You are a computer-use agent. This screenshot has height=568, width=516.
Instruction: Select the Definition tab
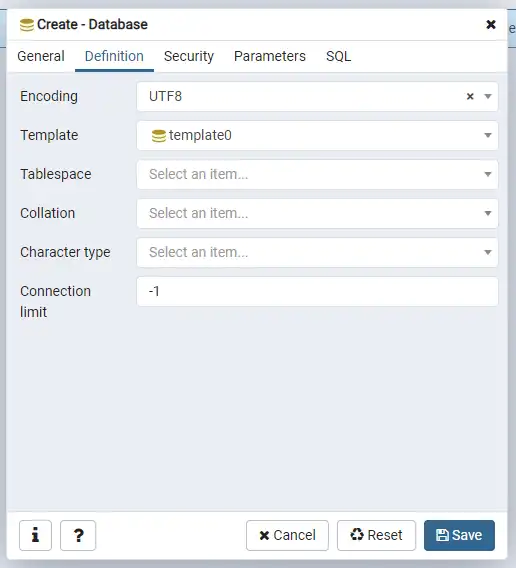point(114,56)
